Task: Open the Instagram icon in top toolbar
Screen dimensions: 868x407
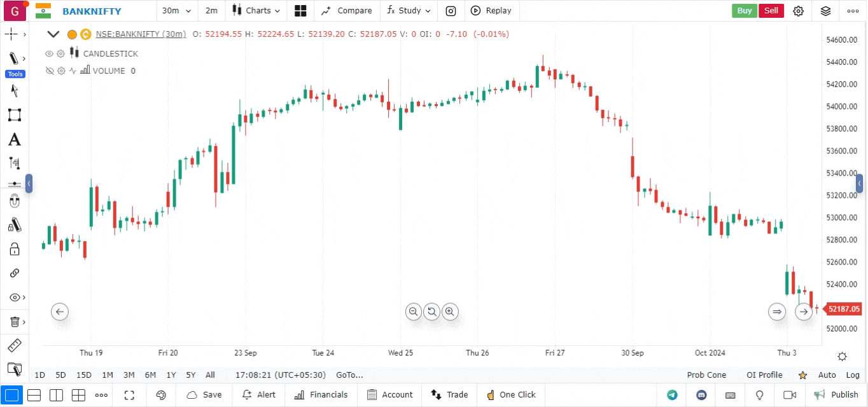Action: 451,11
